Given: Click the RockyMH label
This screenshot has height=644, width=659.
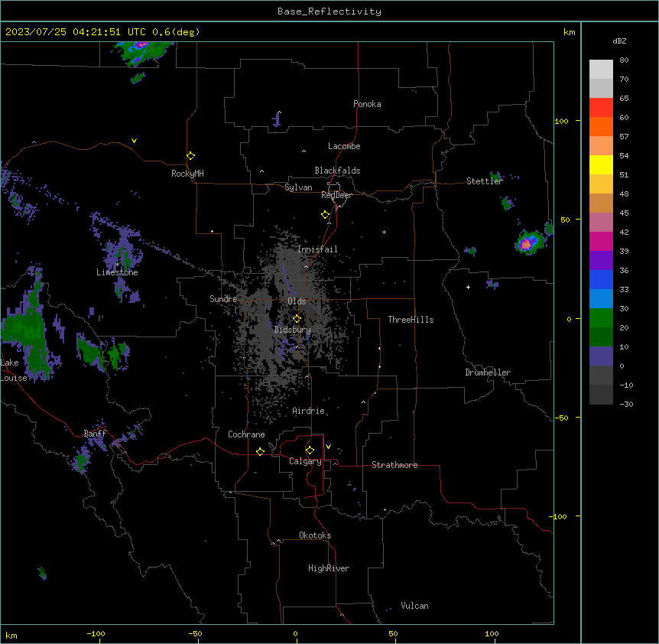Looking at the screenshot, I should (187, 174).
